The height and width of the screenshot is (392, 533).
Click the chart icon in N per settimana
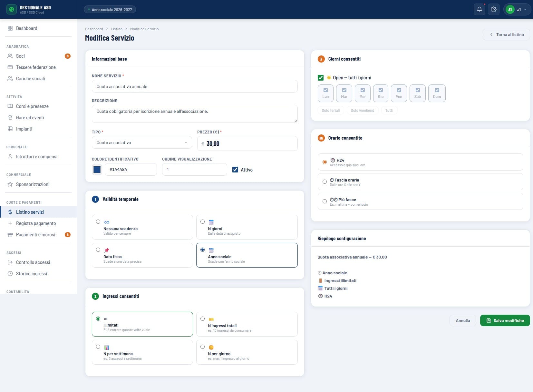[x=107, y=347]
